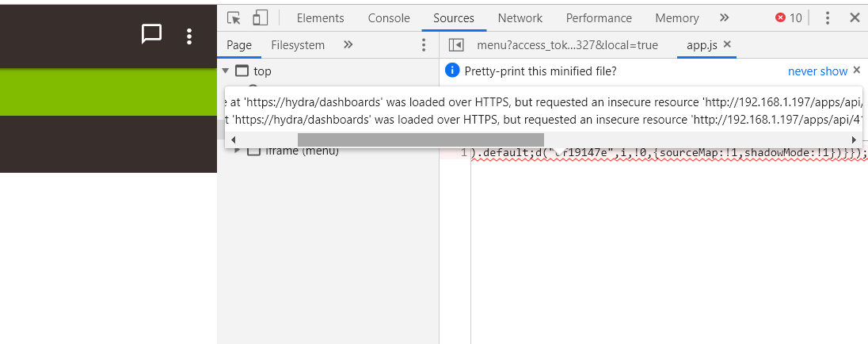The width and height of the screenshot is (868, 344).
Task: Select the inspect element cursor tool
Action: coord(234,17)
